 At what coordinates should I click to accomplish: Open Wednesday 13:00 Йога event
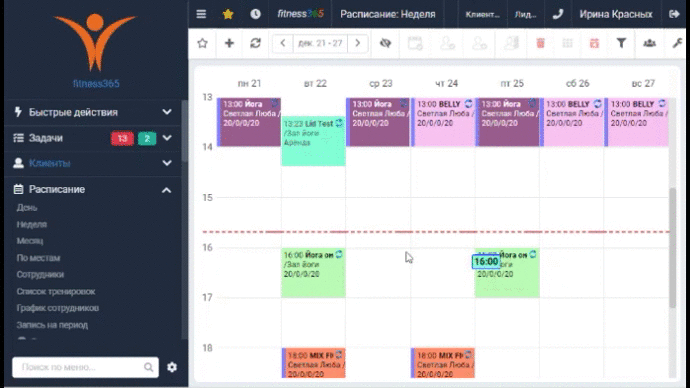pyautogui.click(x=378, y=122)
